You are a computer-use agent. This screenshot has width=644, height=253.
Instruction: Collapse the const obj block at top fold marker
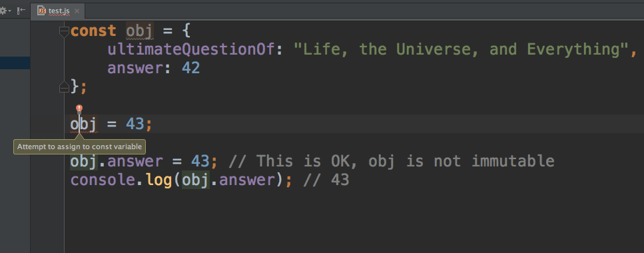[64, 31]
